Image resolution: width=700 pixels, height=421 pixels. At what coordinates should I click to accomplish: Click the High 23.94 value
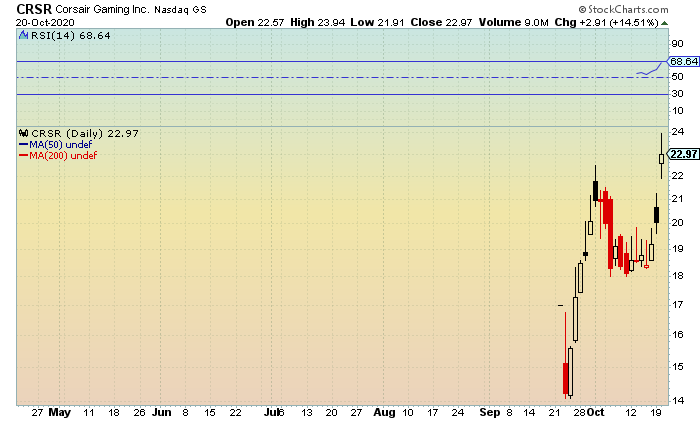tap(317, 22)
